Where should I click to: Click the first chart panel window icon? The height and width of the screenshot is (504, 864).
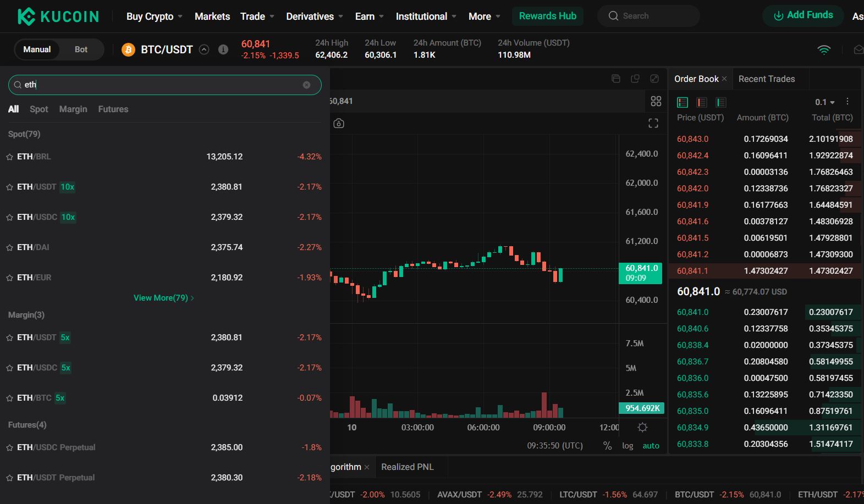point(616,79)
